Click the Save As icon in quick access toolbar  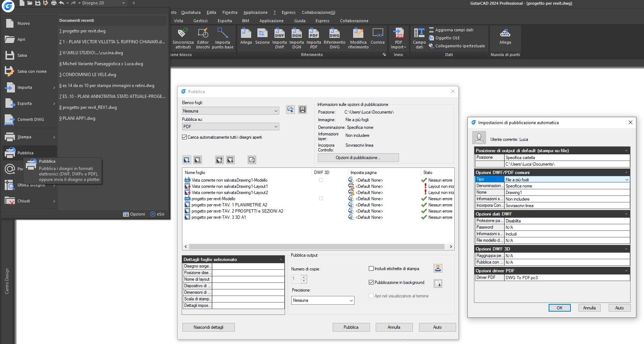46,3
